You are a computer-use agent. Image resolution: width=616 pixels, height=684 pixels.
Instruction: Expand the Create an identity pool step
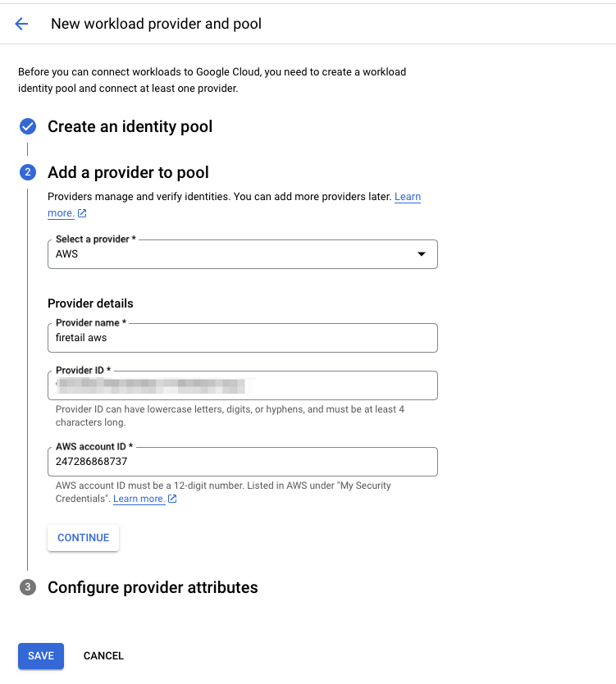tap(130, 126)
